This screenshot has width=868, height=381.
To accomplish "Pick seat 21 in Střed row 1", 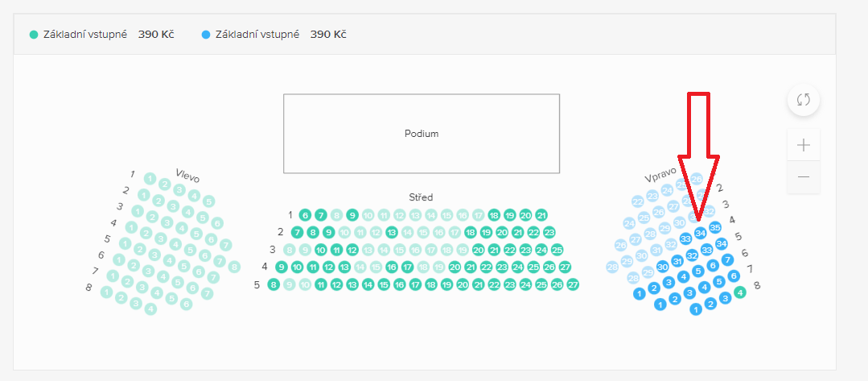I will tap(541, 215).
